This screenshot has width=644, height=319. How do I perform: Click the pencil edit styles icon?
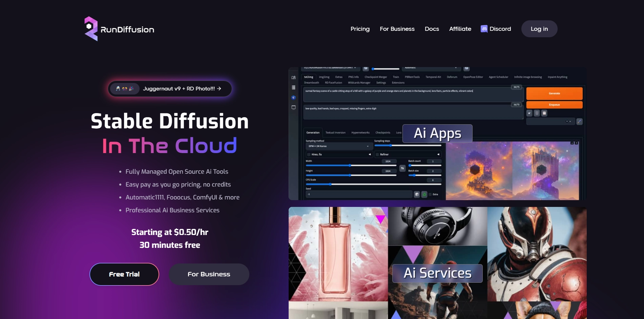tap(580, 121)
